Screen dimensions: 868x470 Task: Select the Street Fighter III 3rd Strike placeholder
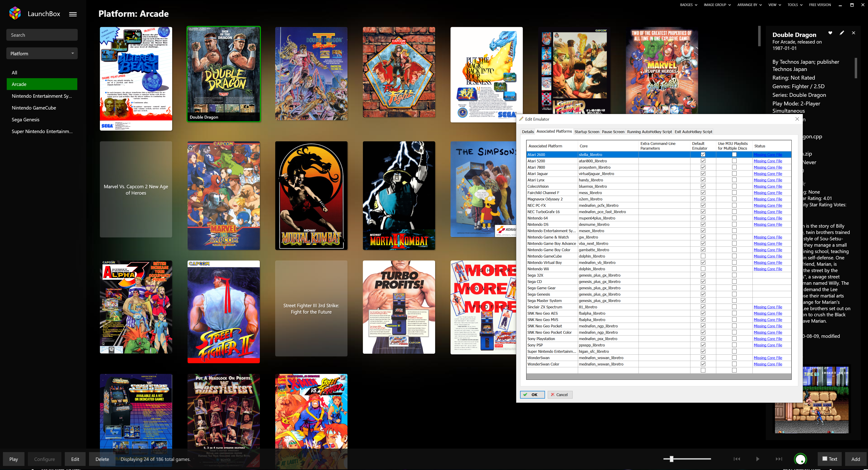point(311,309)
